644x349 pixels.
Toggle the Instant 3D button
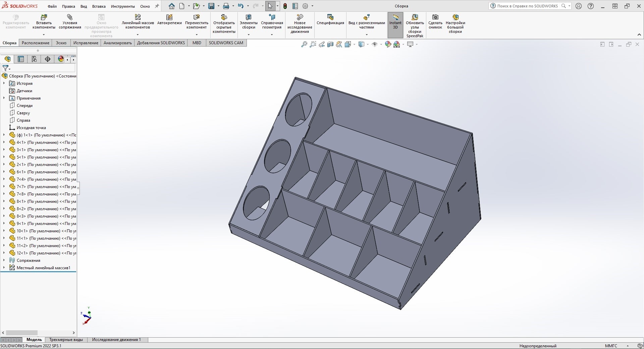395,21
